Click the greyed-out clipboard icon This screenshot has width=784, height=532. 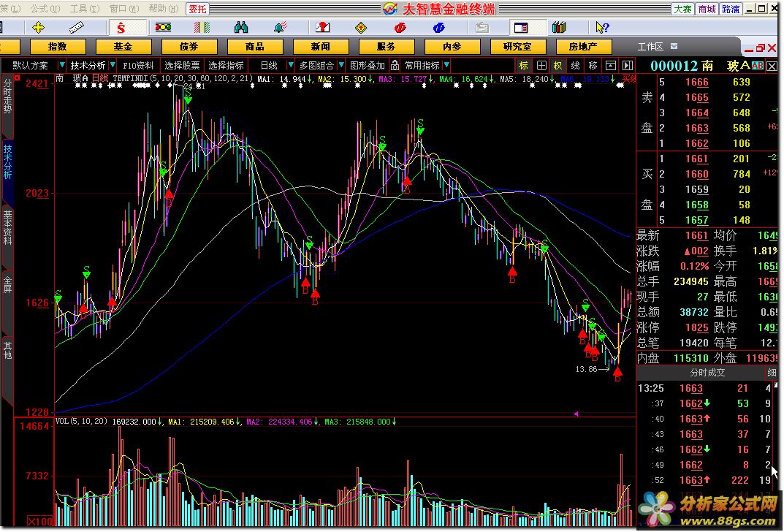[482, 28]
